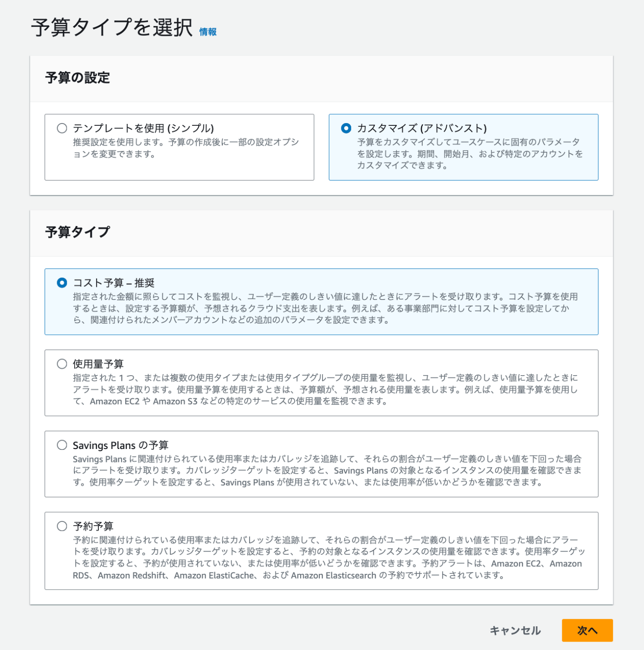Click the キャンセル button
The height and width of the screenshot is (650, 644).
pos(515,630)
